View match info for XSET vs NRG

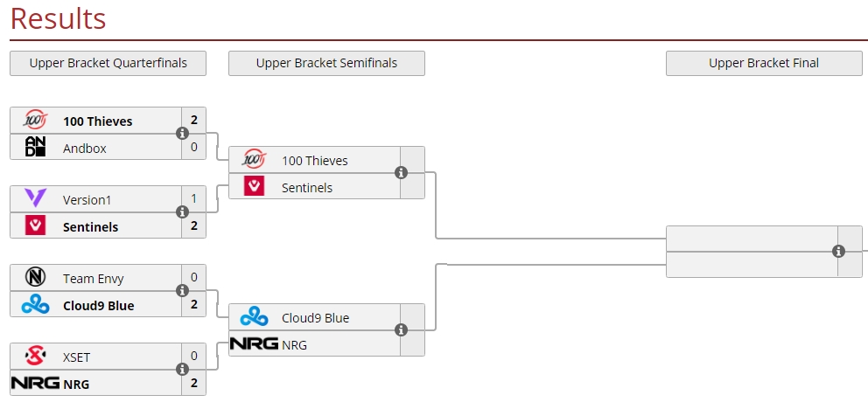coord(182,370)
